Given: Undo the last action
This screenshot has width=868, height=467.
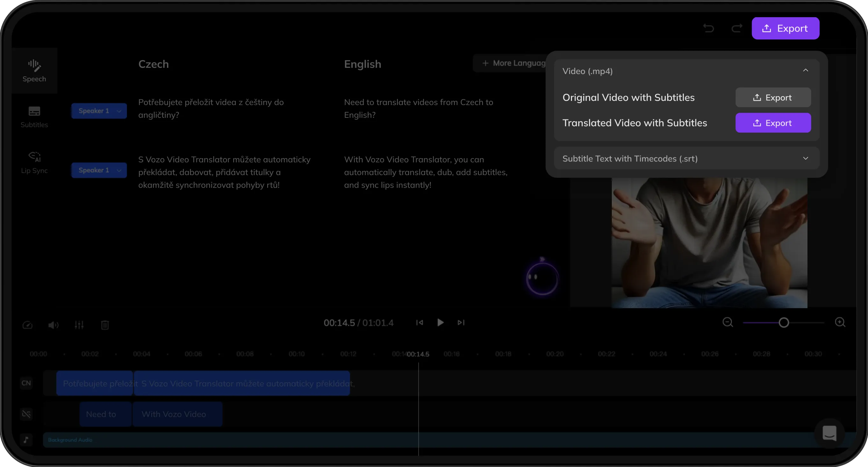Looking at the screenshot, I should pos(709,28).
